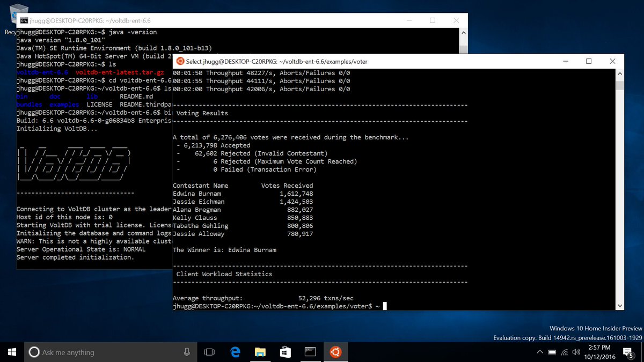Viewport: 644px width, 362px height.
Task: Switch to the Ubuntu Bash taskbar icon
Action: pyautogui.click(x=336, y=352)
